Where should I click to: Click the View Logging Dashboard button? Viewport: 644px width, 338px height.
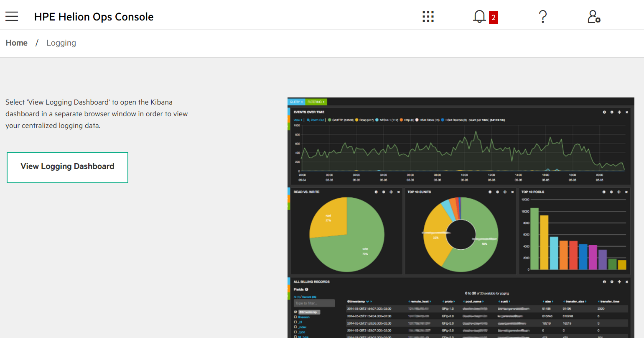[67, 167]
